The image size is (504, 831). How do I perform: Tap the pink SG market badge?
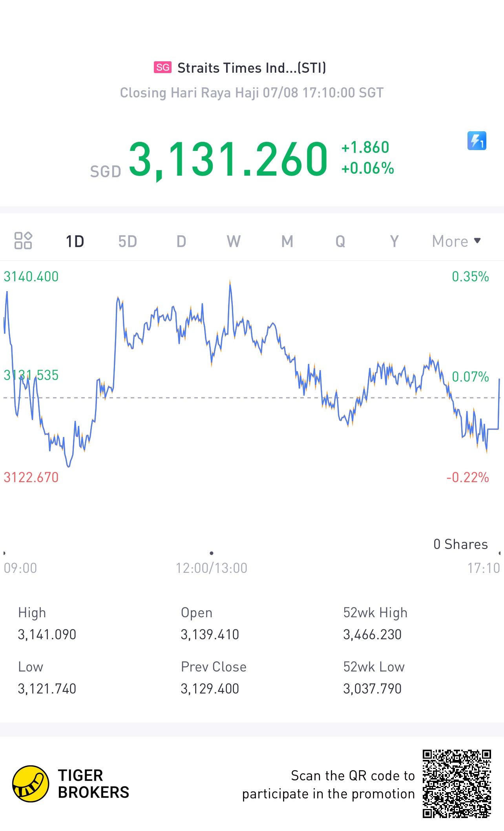click(x=163, y=68)
